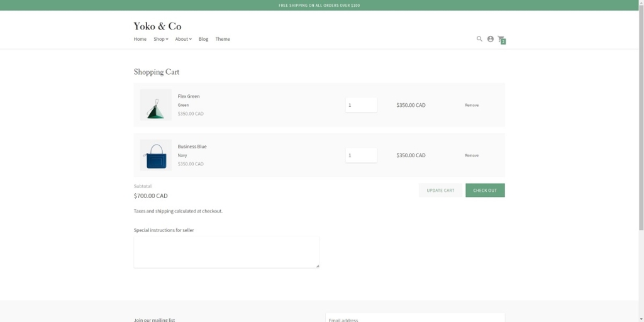Image resolution: width=644 pixels, height=322 pixels.
Task: Focus the Business Blue quantity field
Action: click(x=361, y=155)
